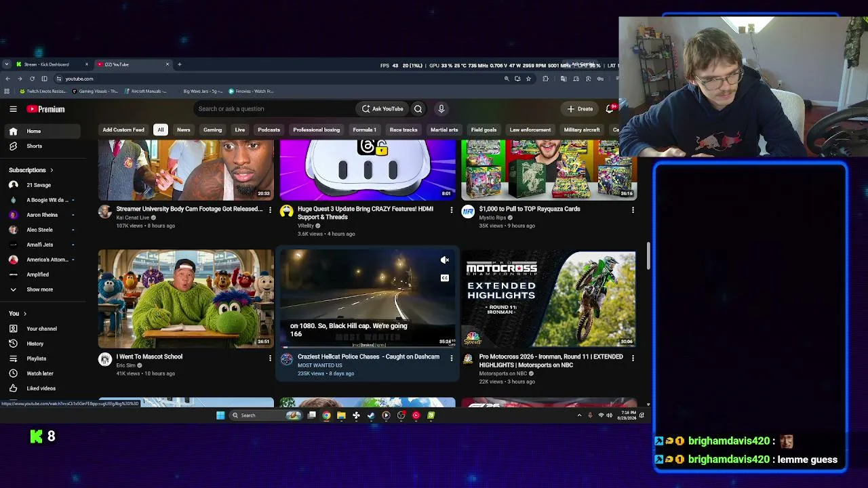Show hidden system tray icons

pos(579,415)
